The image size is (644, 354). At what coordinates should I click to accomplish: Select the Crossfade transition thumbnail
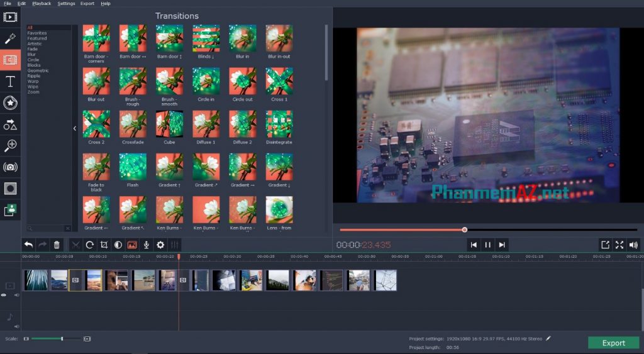point(133,124)
